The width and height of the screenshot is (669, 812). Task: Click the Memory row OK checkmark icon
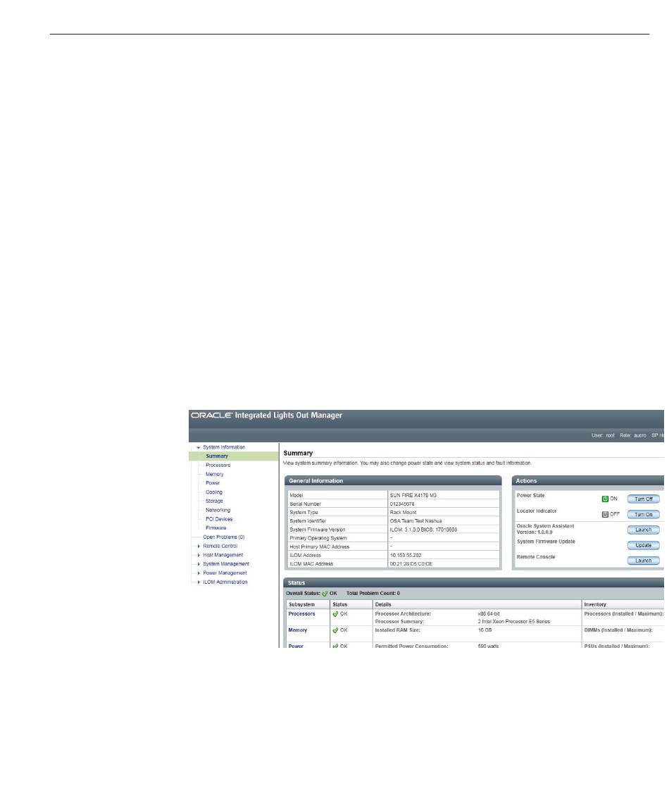pos(335,630)
